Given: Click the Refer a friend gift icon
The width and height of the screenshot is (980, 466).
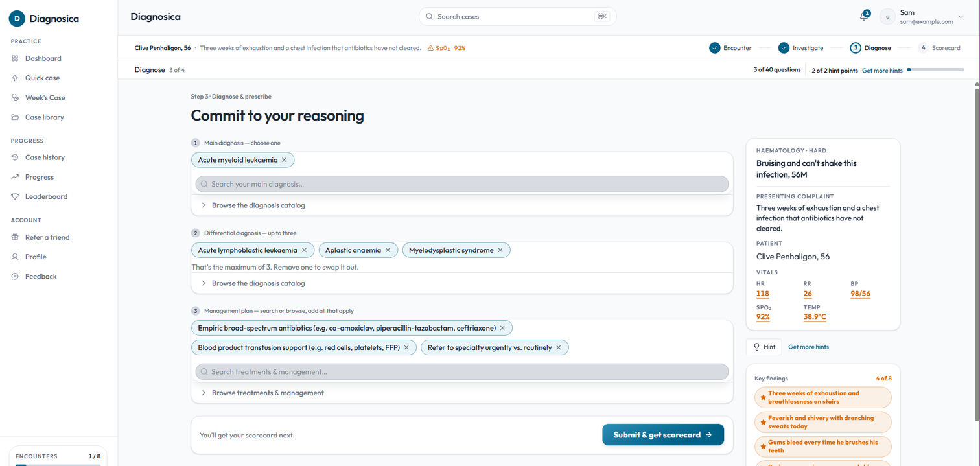Looking at the screenshot, I should [15, 237].
